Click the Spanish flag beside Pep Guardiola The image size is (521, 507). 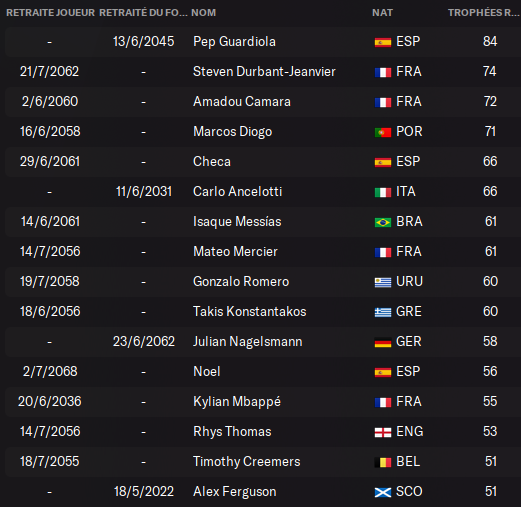(383, 42)
